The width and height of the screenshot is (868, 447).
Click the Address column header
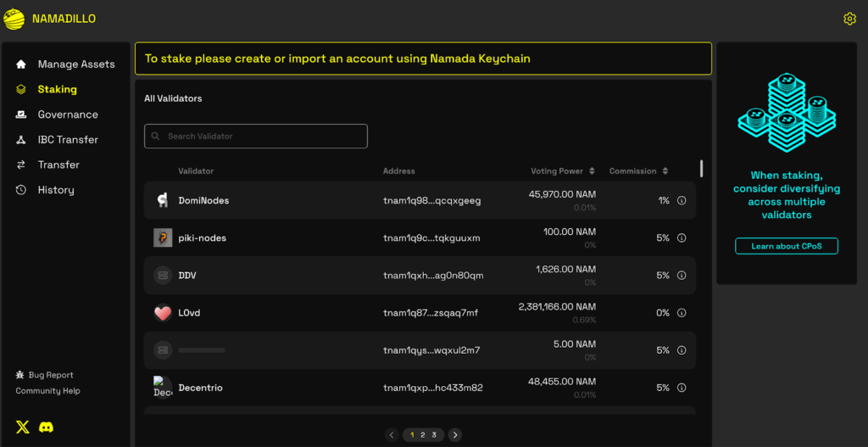pos(398,171)
